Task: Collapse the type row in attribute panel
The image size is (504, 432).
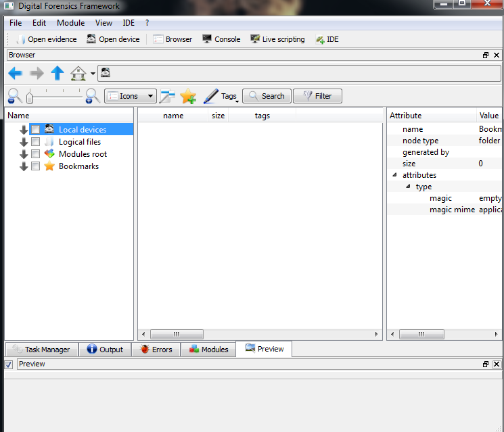Action: tap(408, 187)
